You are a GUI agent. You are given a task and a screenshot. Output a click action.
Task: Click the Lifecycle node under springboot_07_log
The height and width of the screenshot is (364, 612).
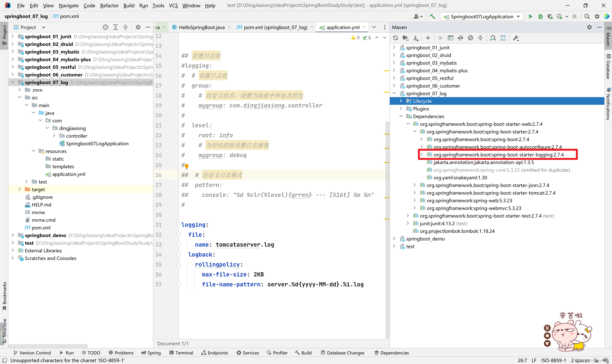coord(423,101)
